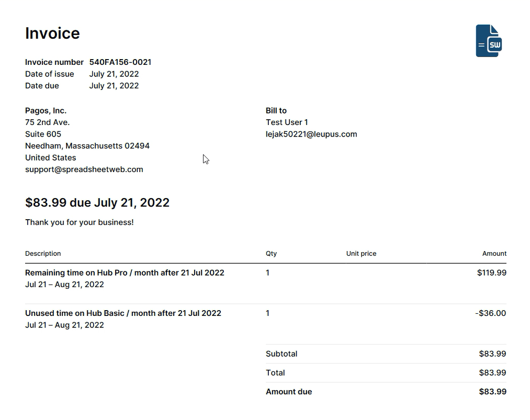Image resolution: width=530 pixels, height=420 pixels.
Task: Click the Invoice heading
Action: (52, 33)
